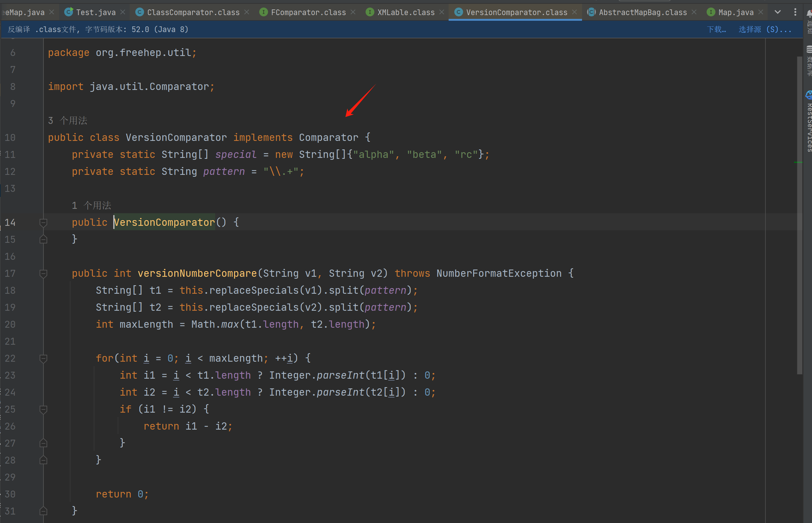Screen dimensions: 812x523
Task: Click the '3 个用法' usages hint
Action: 68,120
